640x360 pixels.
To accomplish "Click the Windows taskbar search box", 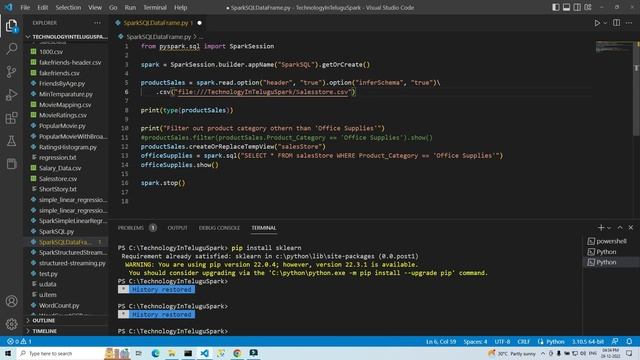I will pos(60,353).
